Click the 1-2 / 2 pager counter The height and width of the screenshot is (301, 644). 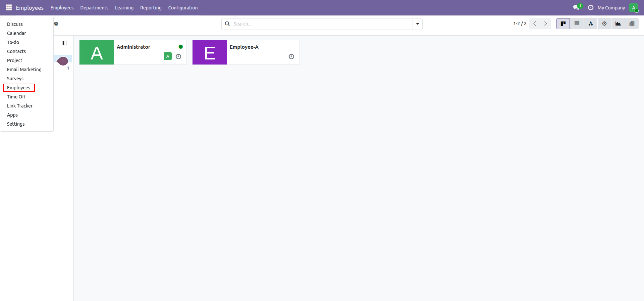click(x=520, y=24)
